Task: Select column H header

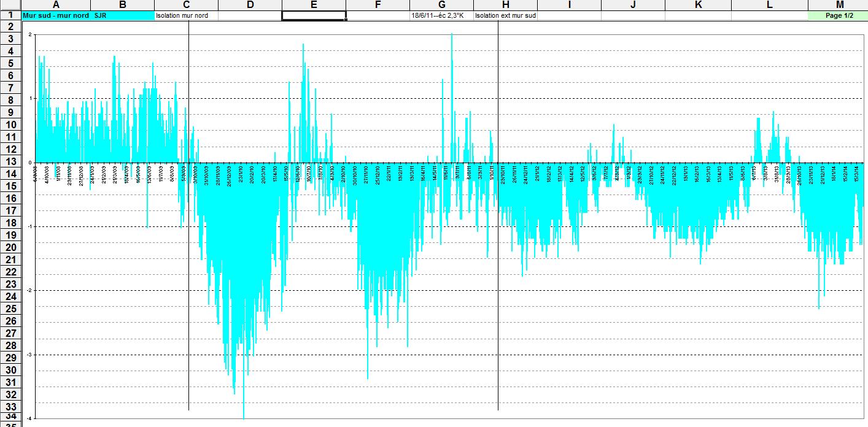Action: (x=505, y=5)
